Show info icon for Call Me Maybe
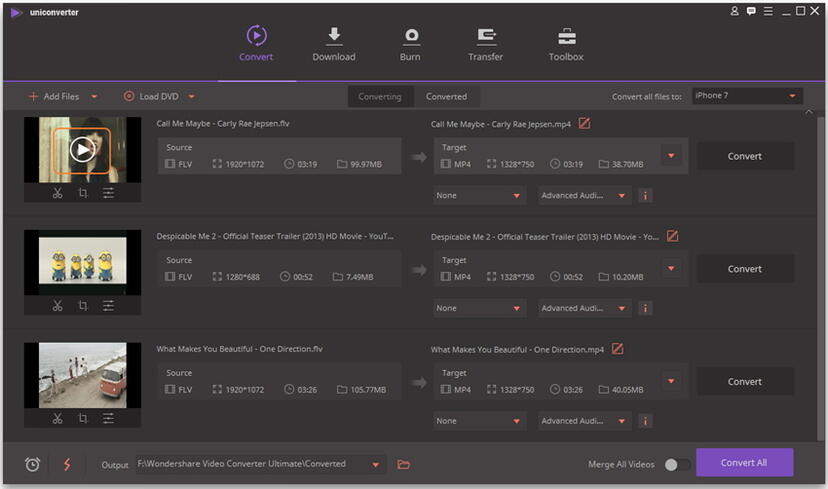The image size is (828, 489). click(x=645, y=196)
